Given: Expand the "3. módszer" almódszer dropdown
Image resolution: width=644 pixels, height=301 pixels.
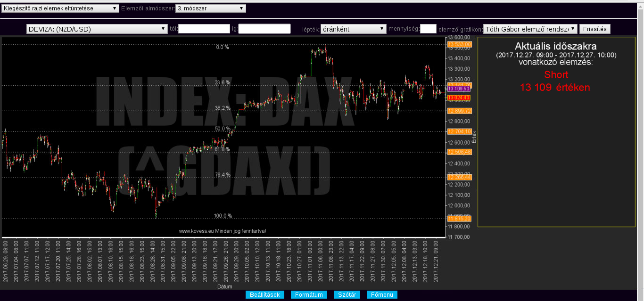Looking at the screenshot, I should [210, 8].
